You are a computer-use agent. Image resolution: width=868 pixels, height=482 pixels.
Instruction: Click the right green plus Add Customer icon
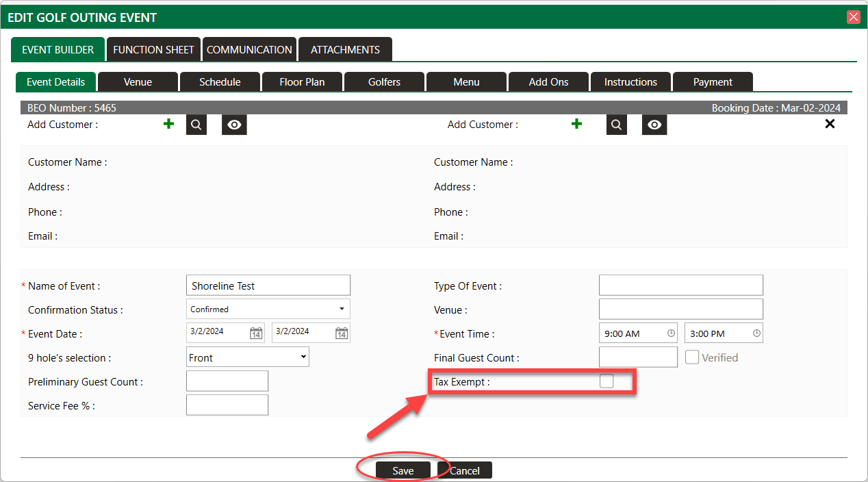point(576,124)
